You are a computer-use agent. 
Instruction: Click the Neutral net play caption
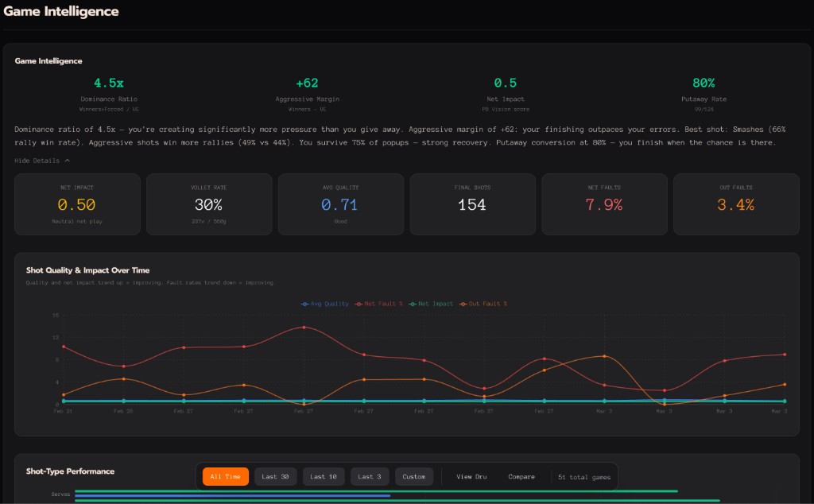point(77,222)
